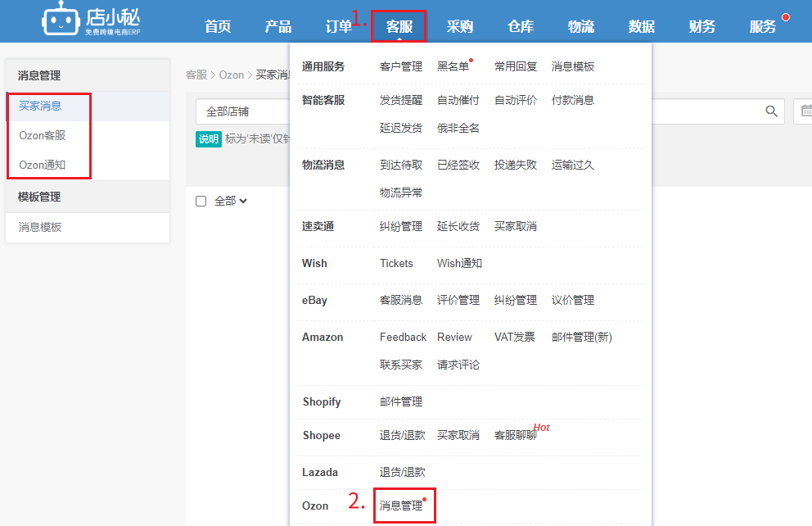The width and height of the screenshot is (812, 526).
Task: Open the 采购 top menu
Action: click(460, 26)
